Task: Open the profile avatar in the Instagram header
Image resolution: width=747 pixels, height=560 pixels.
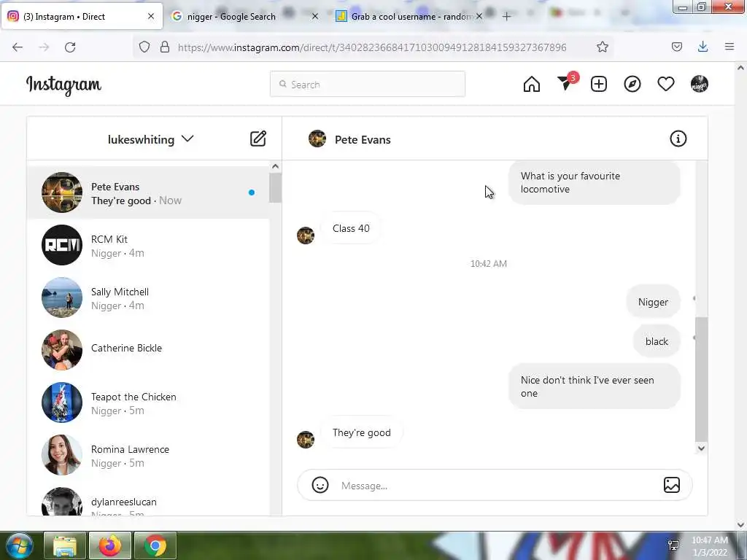Action: (700, 84)
